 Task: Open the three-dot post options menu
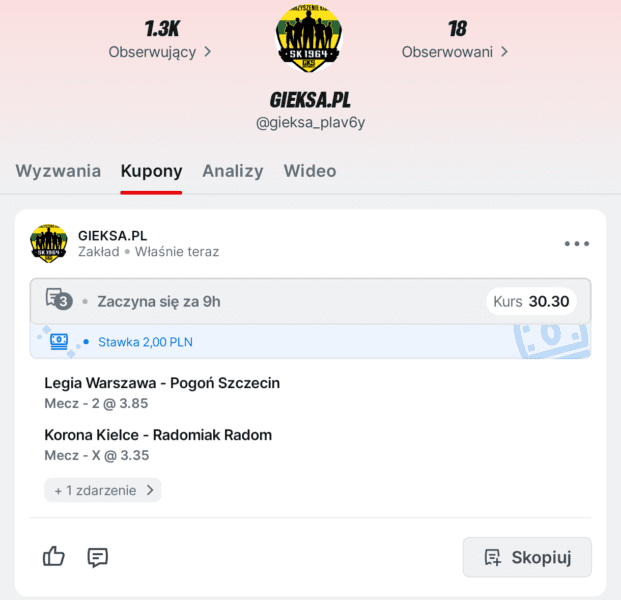click(x=577, y=244)
